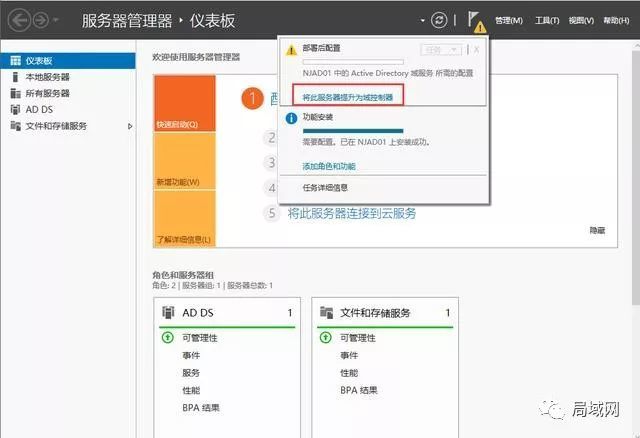Click the forward navigation arrow button

tap(41, 20)
